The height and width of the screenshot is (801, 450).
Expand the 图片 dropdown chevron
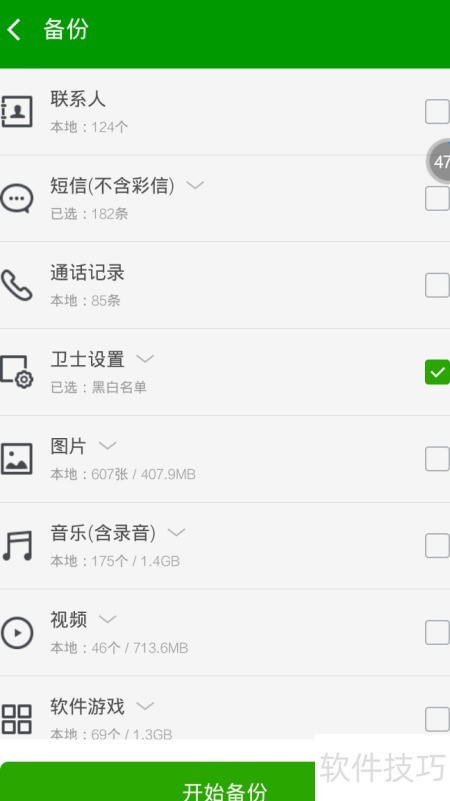click(107, 445)
